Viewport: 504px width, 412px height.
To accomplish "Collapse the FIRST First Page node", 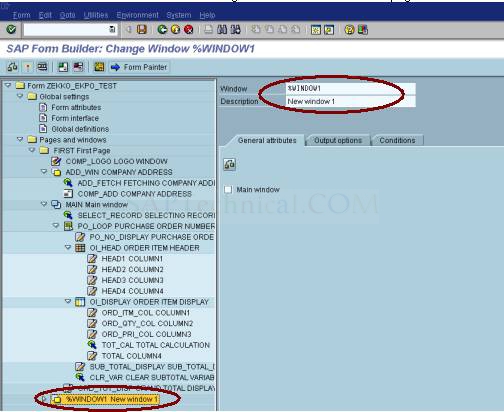I will (32, 150).
